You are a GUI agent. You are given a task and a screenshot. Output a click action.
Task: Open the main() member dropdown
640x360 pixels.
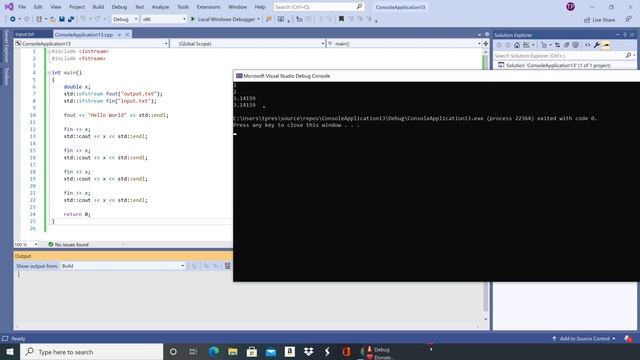[x=404, y=43]
